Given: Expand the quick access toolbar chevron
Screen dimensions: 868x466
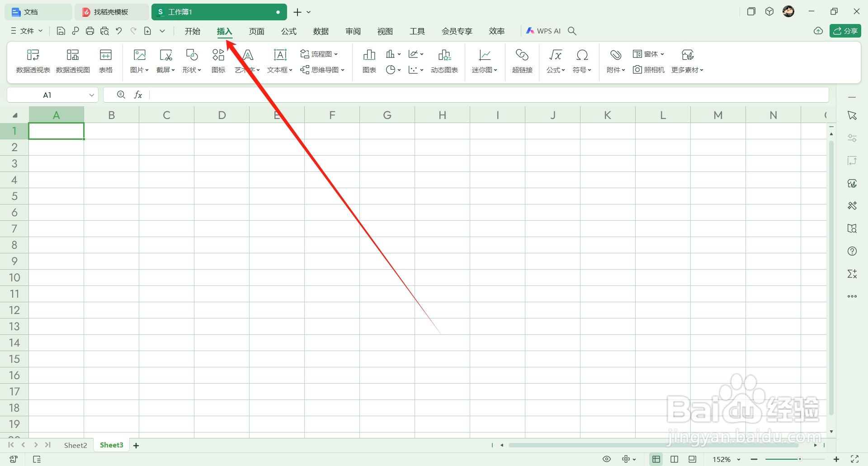Looking at the screenshot, I should 162,31.
